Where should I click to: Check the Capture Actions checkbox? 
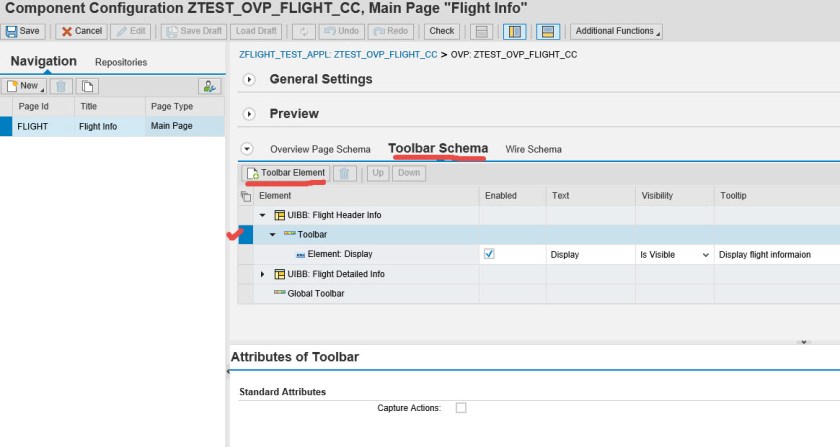pos(461,408)
